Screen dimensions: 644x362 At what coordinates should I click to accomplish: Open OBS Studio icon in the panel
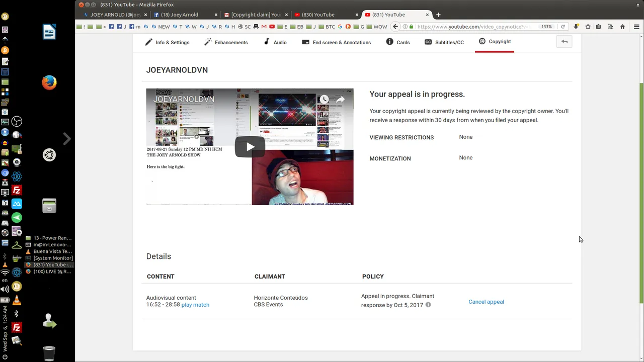17,121
